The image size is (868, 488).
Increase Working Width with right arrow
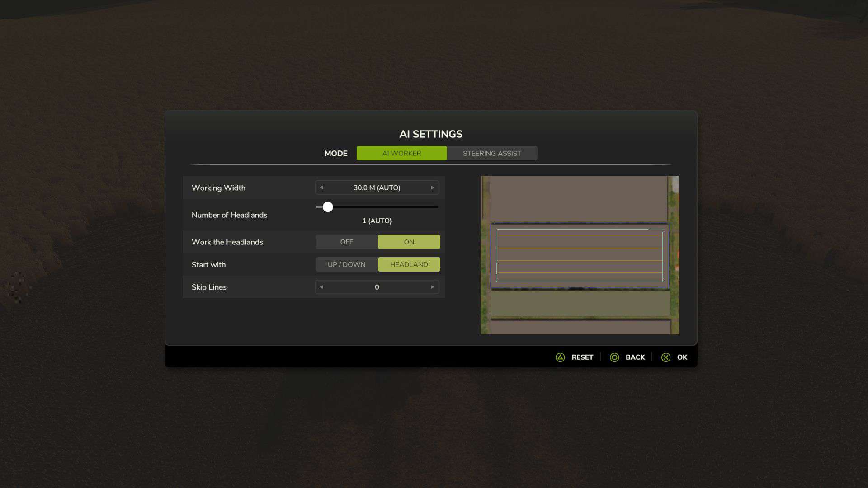click(x=433, y=188)
